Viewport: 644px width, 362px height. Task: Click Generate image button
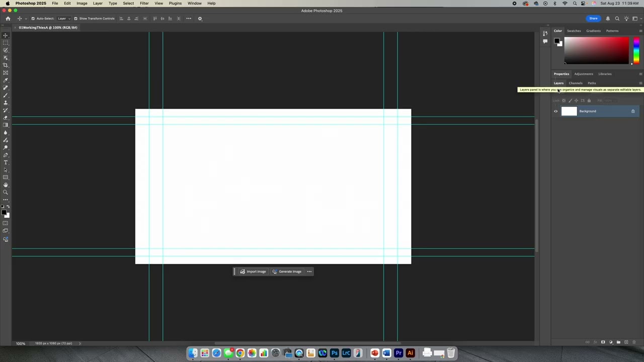287,271
